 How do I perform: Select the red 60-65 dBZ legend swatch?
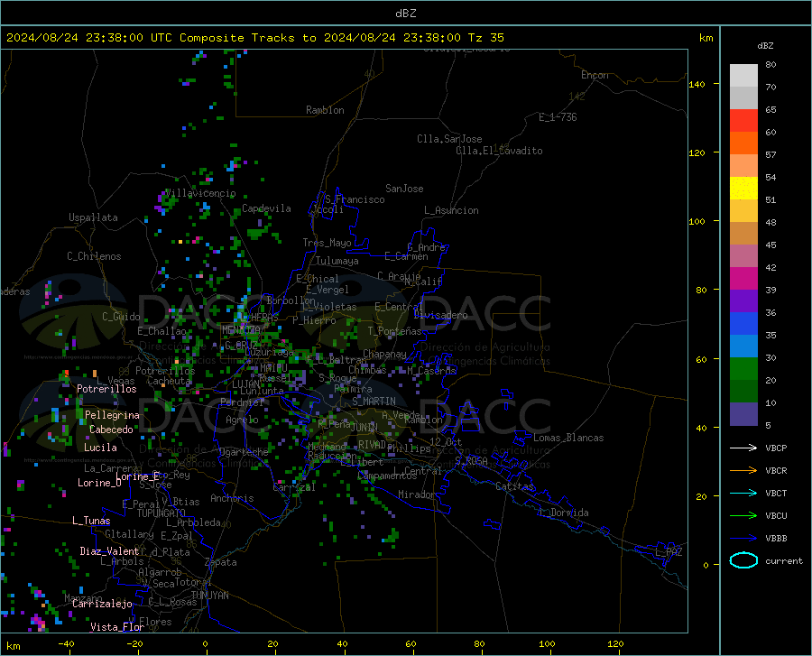(x=743, y=121)
